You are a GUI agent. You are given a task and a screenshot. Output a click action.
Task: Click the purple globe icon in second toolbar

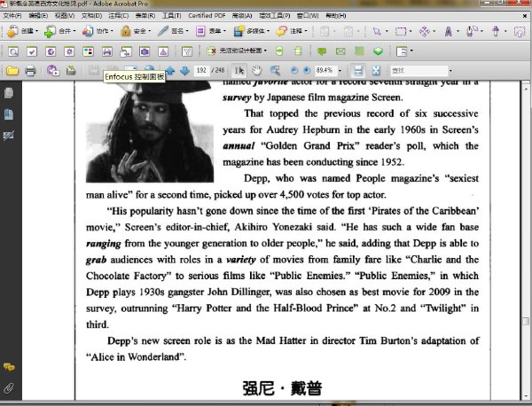pos(51,51)
